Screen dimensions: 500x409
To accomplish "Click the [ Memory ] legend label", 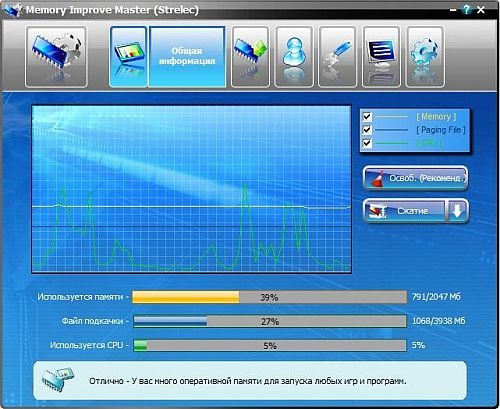I will [x=436, y=116].
